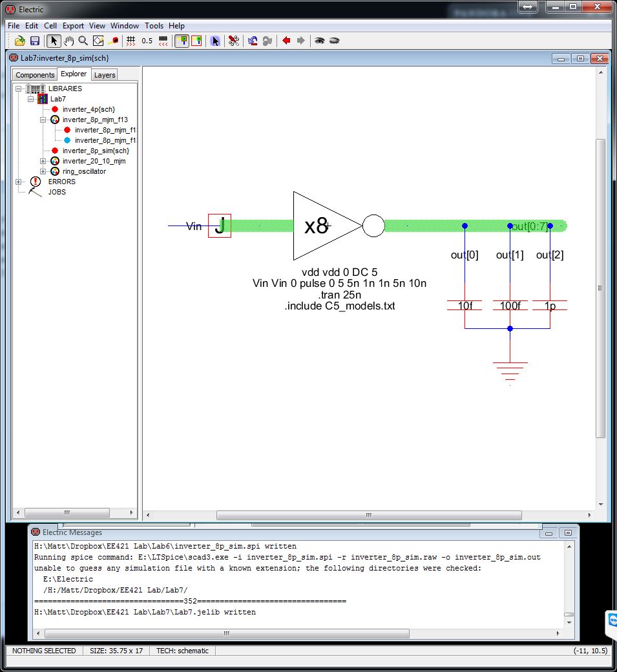Select the Measure tool icon
617x672 pixels.
coord(113,41)
